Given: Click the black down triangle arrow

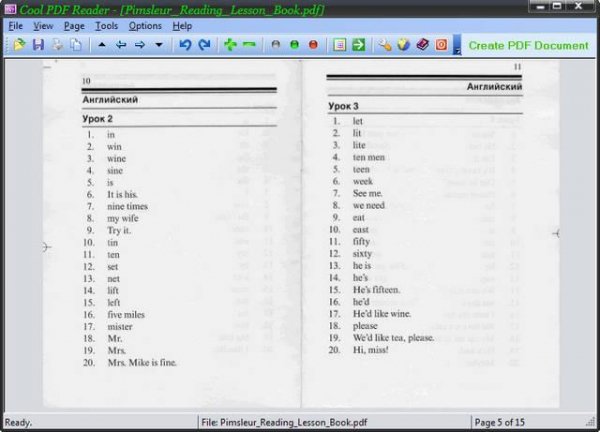Looking at the screenshot, I should [x=158, y=45].
